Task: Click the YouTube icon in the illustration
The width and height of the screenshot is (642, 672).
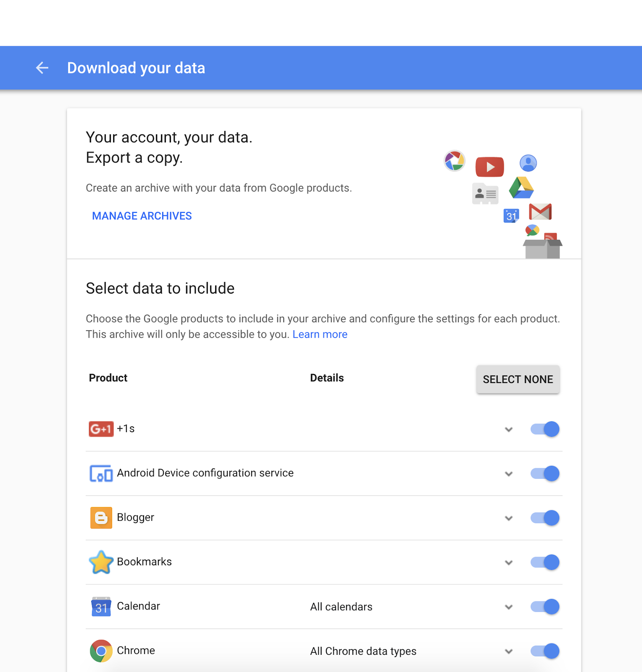Action: tap(489, 167)
